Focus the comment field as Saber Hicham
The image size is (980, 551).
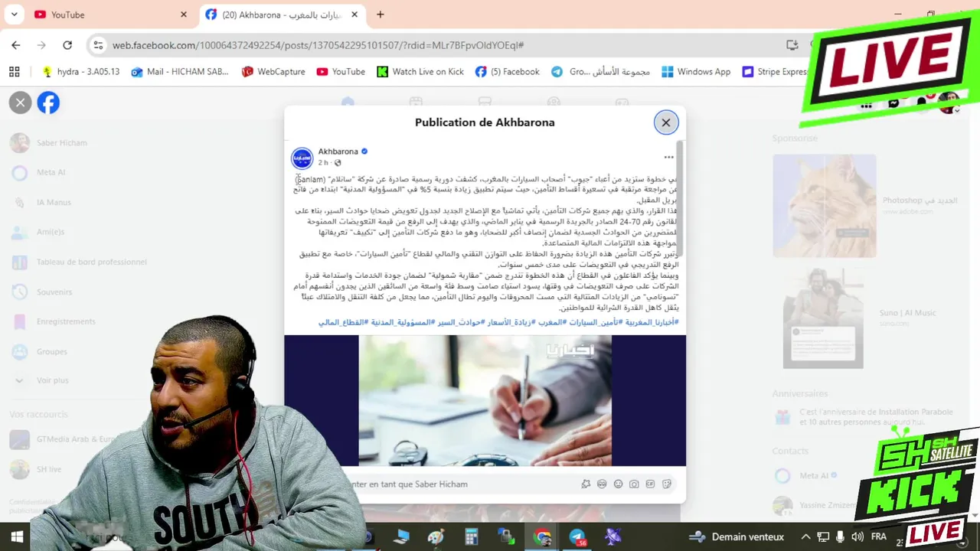[x=458, y=484]
